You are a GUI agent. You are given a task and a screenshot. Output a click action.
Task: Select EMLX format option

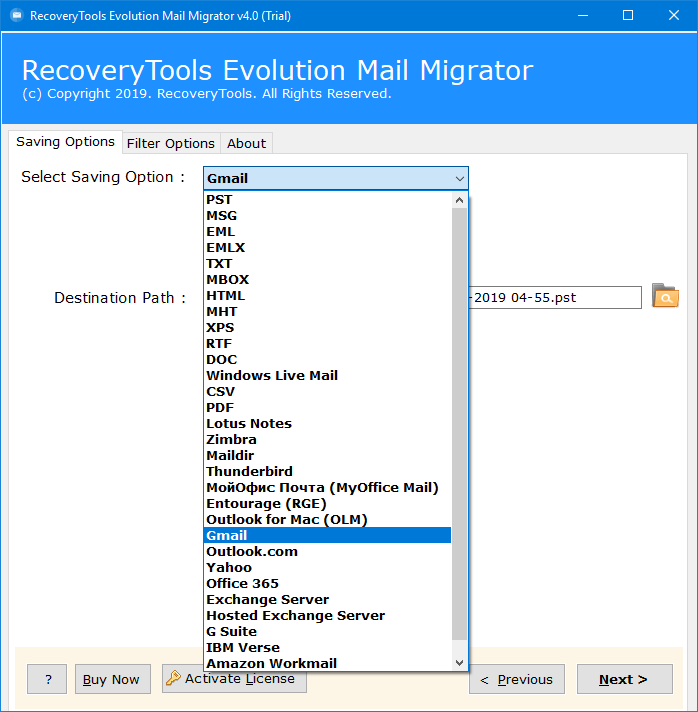pos(328,248)
